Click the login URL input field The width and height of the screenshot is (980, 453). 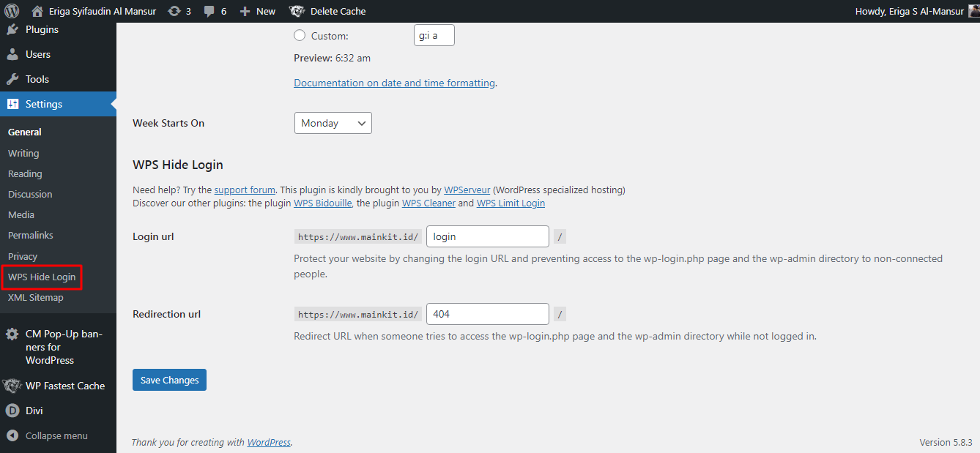[487, 236]
